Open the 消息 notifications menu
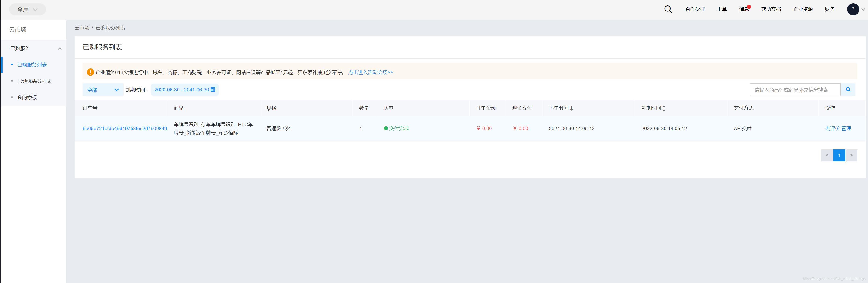 coord(744,9)
